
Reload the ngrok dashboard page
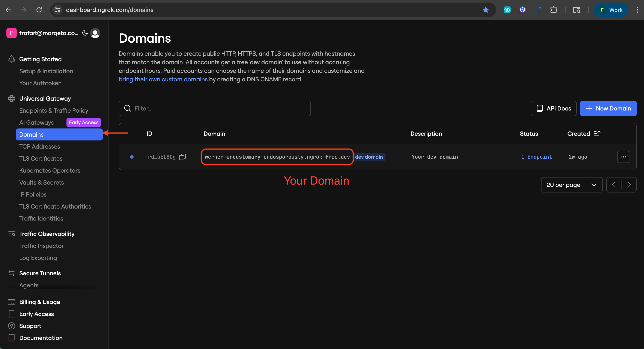pos(39,10)
